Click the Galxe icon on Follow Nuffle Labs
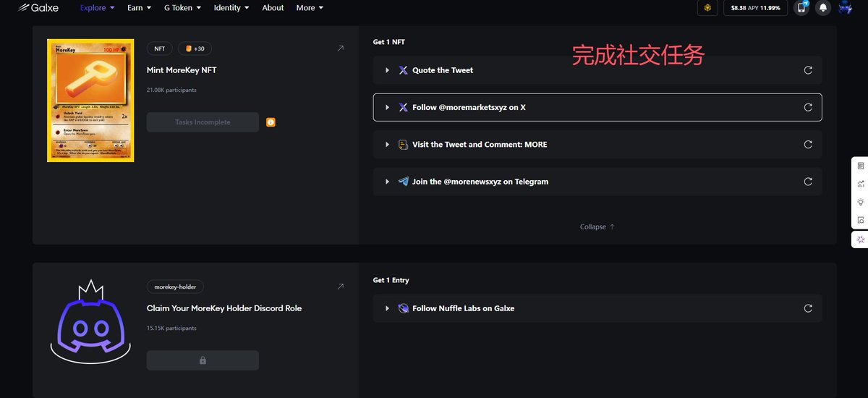This screenshot has width=868, height=398. pyautogui.click(x=404, y=308)
